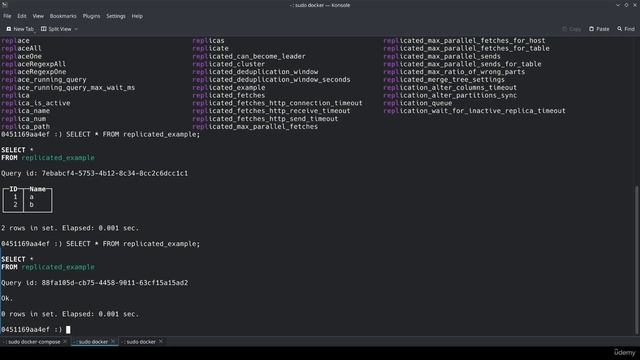The image size is (640, 360).
Task: Click the replicated_merge_tree_settings suggestion
Action: click(x=444, y=80)
